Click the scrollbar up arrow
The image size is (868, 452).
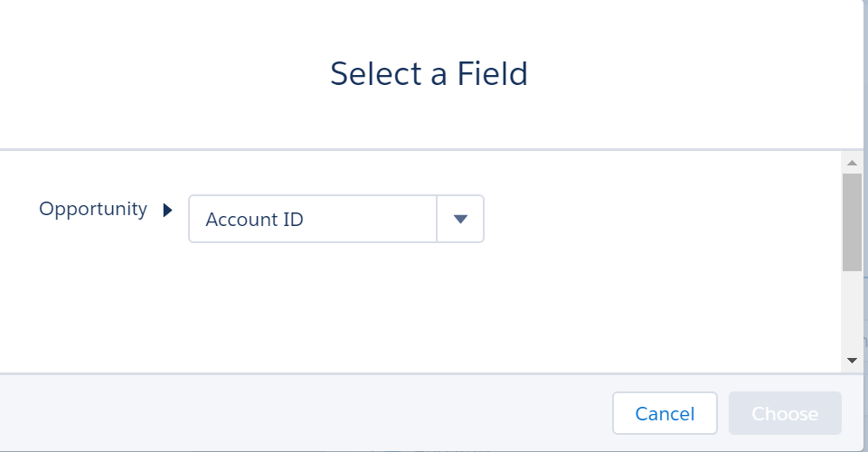pos(851,163)
